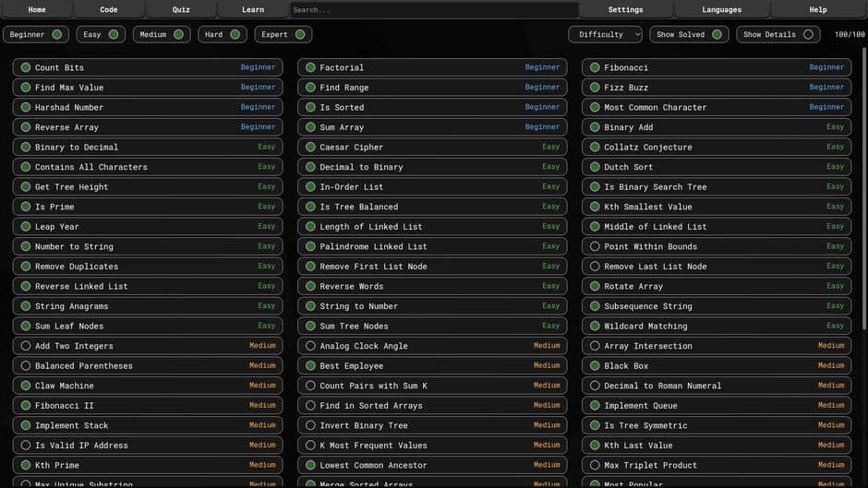This screenshot has width=868, height=488.
Task: Click the unsolved circle beside Decimal to Roman Numeral
Action: pos(595,386)
